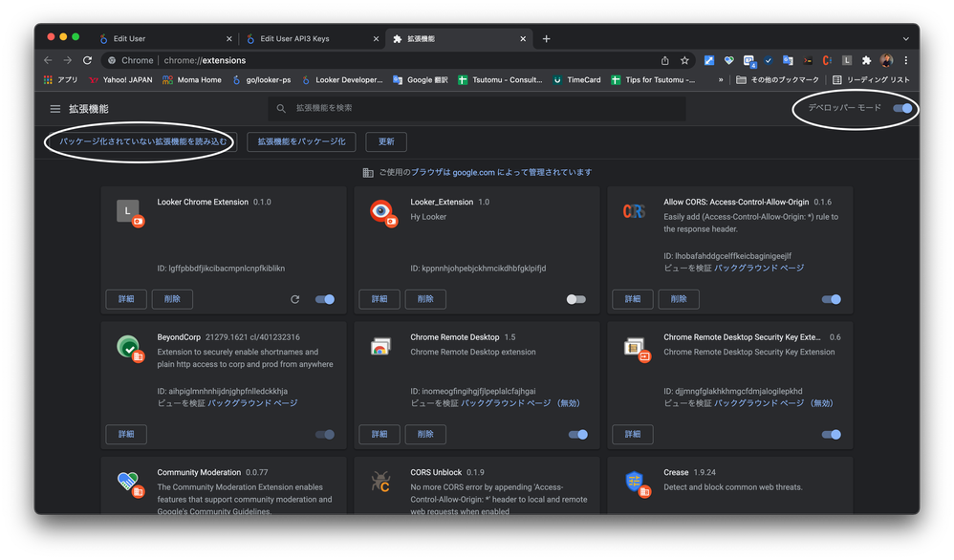Click the Google Translate toolbar extension icon

tap(788, 60)
